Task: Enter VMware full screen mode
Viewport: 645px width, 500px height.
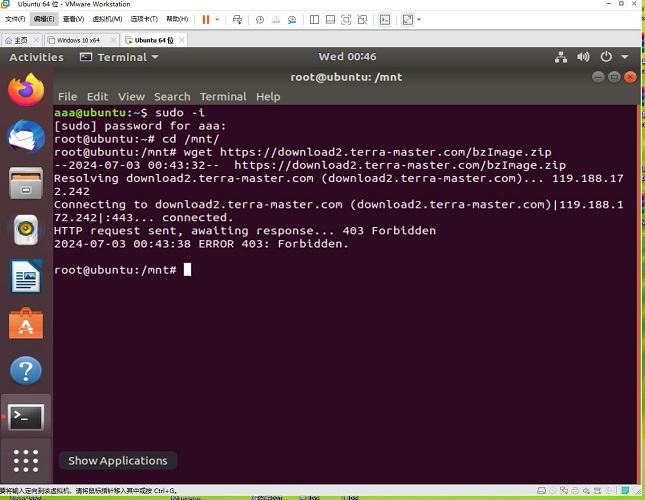Action: [346, 19]
